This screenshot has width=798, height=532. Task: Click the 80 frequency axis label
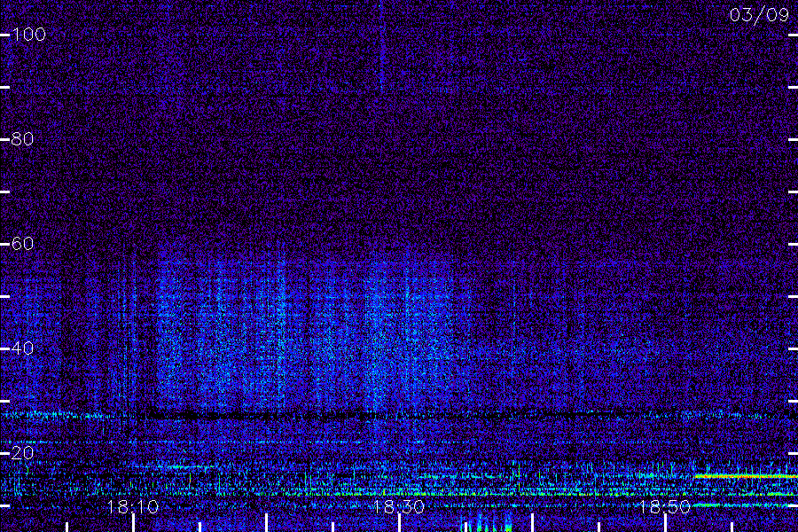tap(22, 139)
